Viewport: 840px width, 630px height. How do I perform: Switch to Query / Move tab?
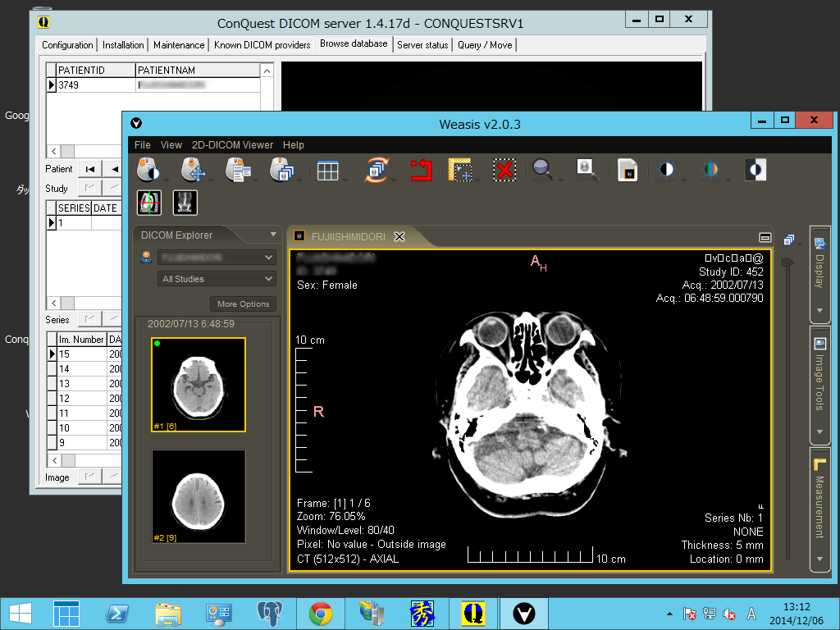pos(485,45)
